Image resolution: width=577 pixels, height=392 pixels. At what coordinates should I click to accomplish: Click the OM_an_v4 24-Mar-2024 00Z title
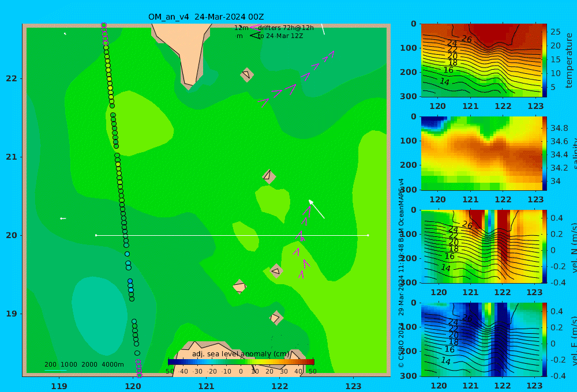[206, 17]
